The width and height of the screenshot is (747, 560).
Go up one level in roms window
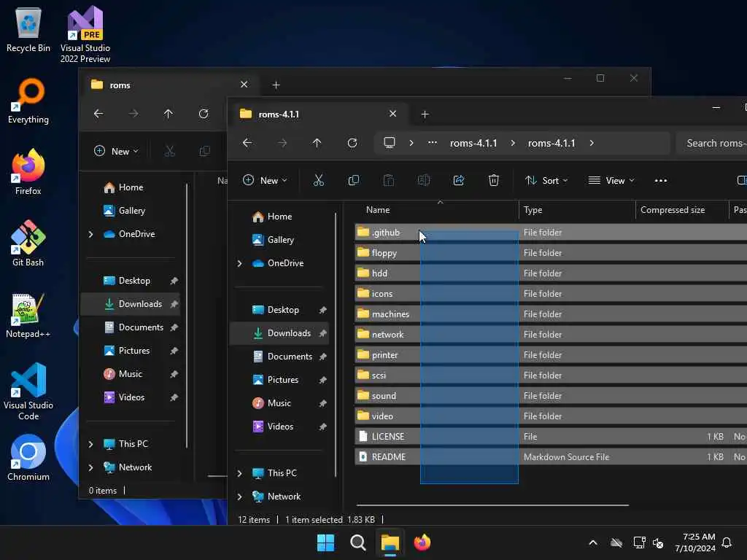coord(169,114)
